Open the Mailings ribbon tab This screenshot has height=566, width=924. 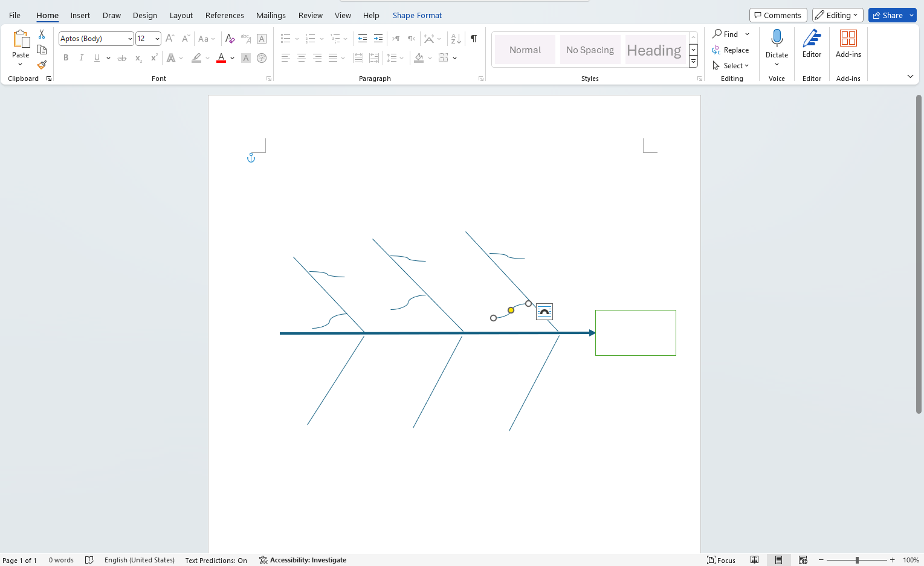coord(271,15)
